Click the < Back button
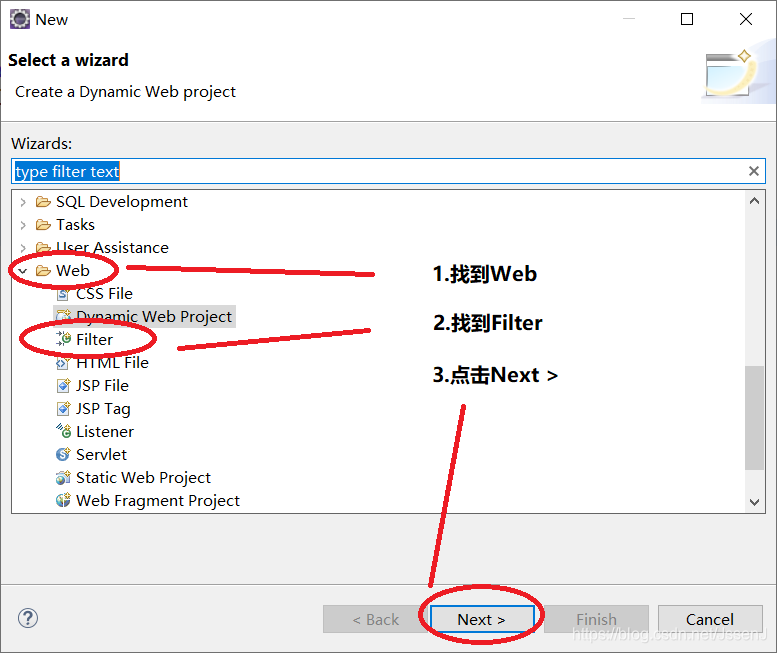Screen dimensions: 777x653 (375, 619)
